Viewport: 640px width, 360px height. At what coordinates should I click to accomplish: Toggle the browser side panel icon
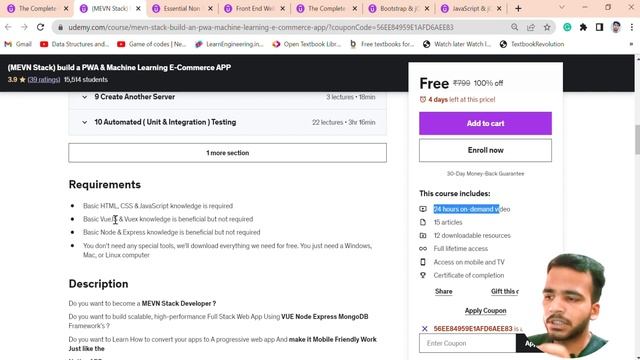599,27
